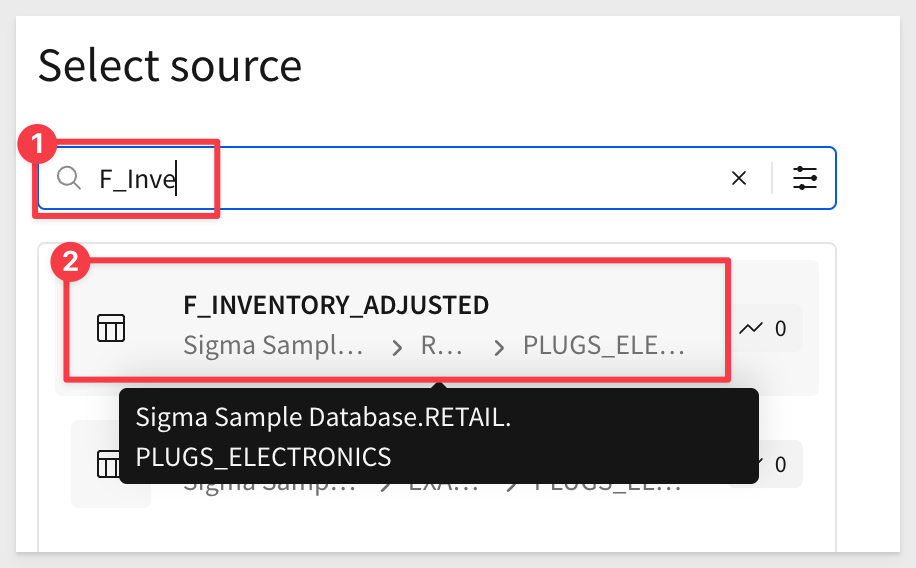Image resolution: width=916 pixels, height=568 pixels.
Task: Click the red number 1 annotation badge
Action: point(37,144)
